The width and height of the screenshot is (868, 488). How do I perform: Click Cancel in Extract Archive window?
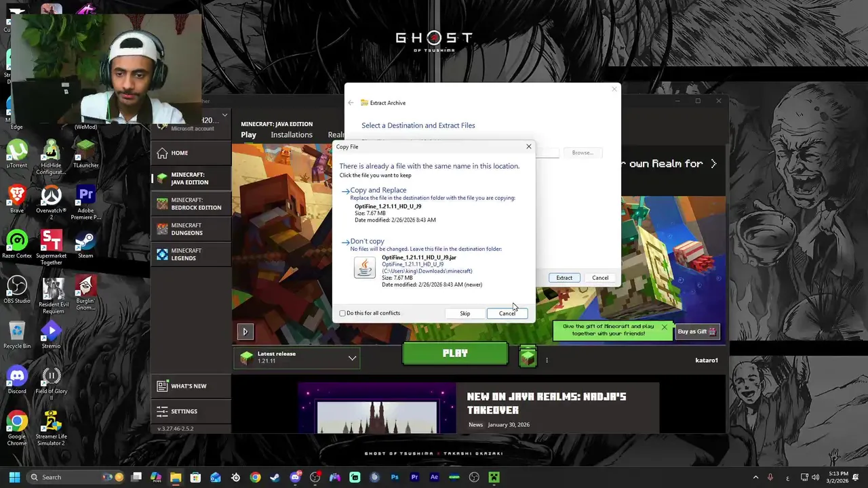click(600, 278)
